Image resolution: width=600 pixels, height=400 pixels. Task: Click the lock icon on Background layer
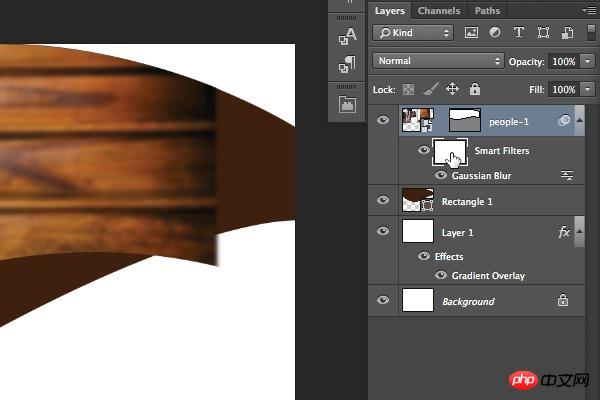point(563,300)
